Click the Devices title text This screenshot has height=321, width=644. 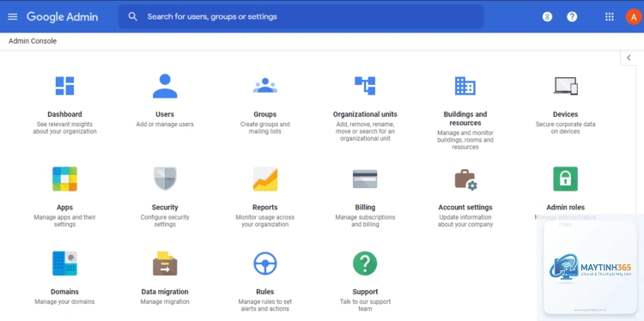(566, 114)
